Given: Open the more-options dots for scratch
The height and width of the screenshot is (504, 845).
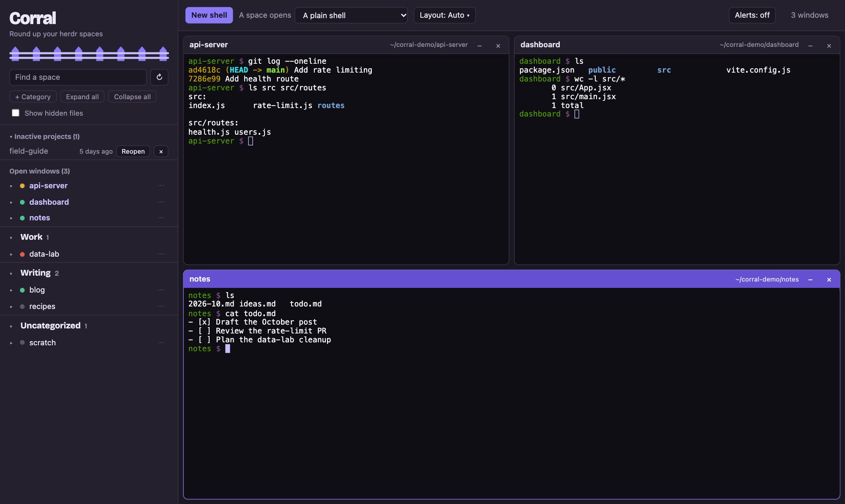Looking at the screenshot, I should coord(161,343).
